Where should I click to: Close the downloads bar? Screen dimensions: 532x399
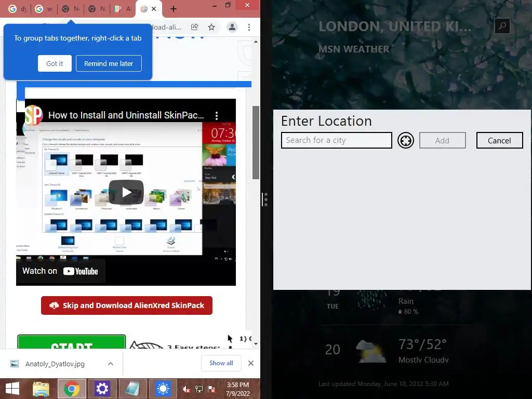[x=251, y=363]
